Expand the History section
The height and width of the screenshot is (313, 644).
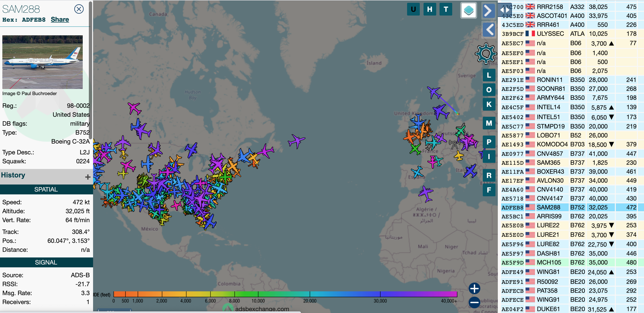coord(87,177)
